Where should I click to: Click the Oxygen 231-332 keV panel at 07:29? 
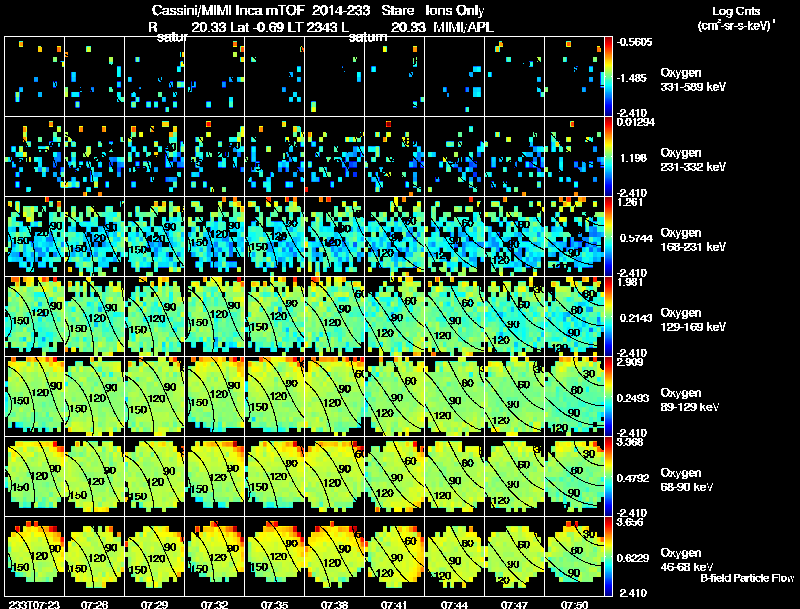155,156
